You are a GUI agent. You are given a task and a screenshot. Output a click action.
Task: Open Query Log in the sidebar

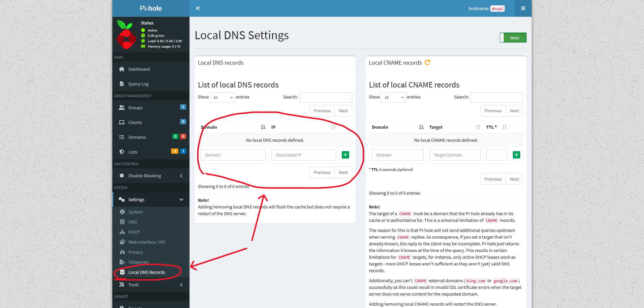coord(151,84)
